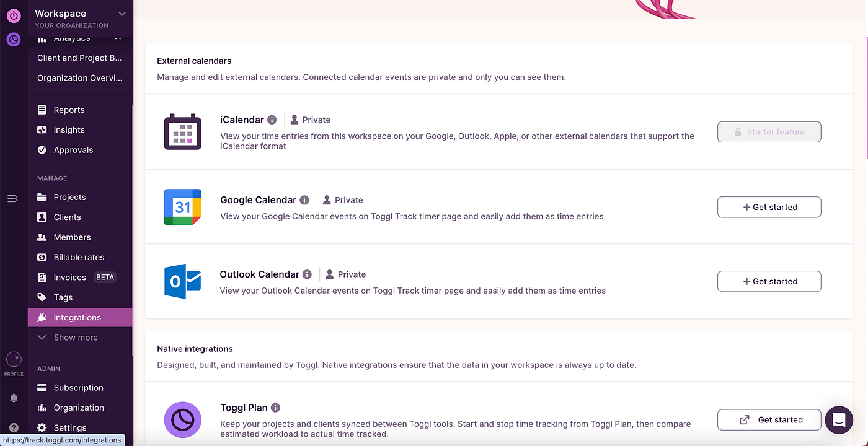Click the External calendars heading
This screenshot has height=446, width=868.
194,61
